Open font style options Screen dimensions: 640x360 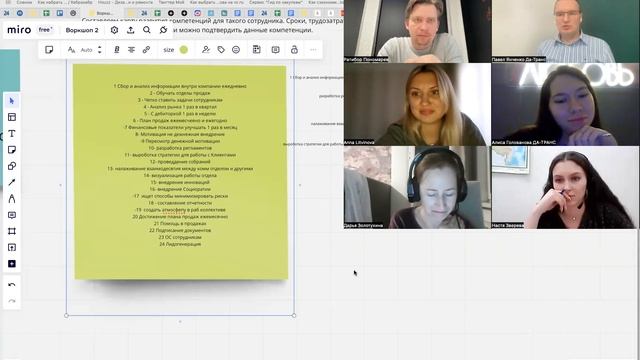(x=71, y=50)
